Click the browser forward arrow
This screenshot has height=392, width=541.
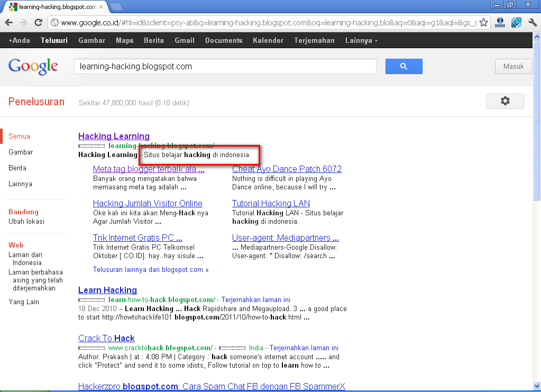[23, 23]
